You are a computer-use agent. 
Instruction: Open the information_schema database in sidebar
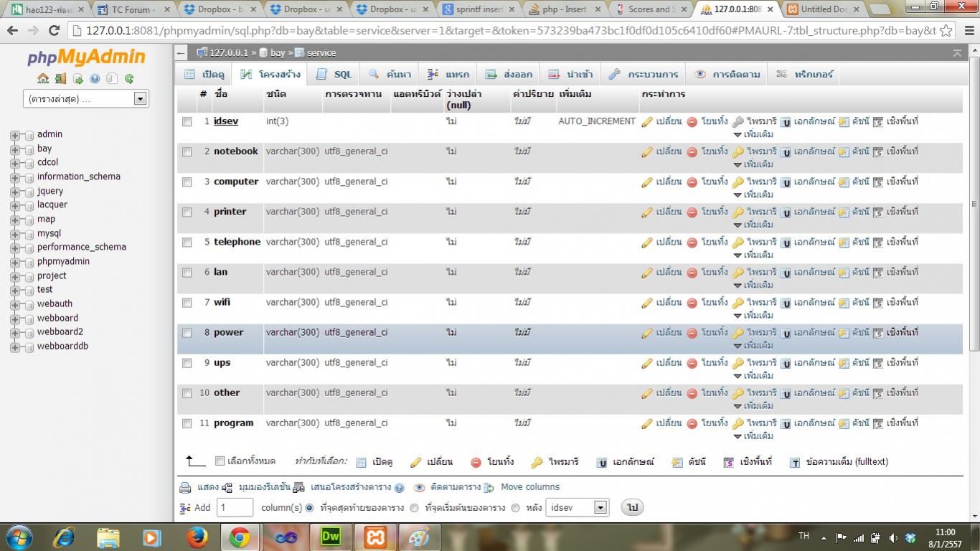(79, 176)
